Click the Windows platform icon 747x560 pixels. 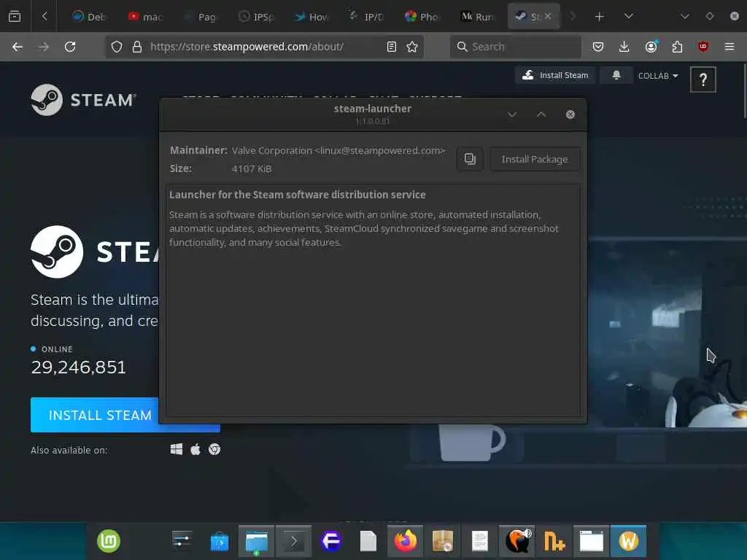177,449
